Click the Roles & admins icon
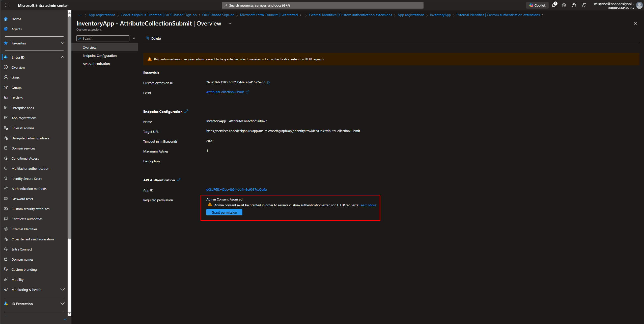 6,128
